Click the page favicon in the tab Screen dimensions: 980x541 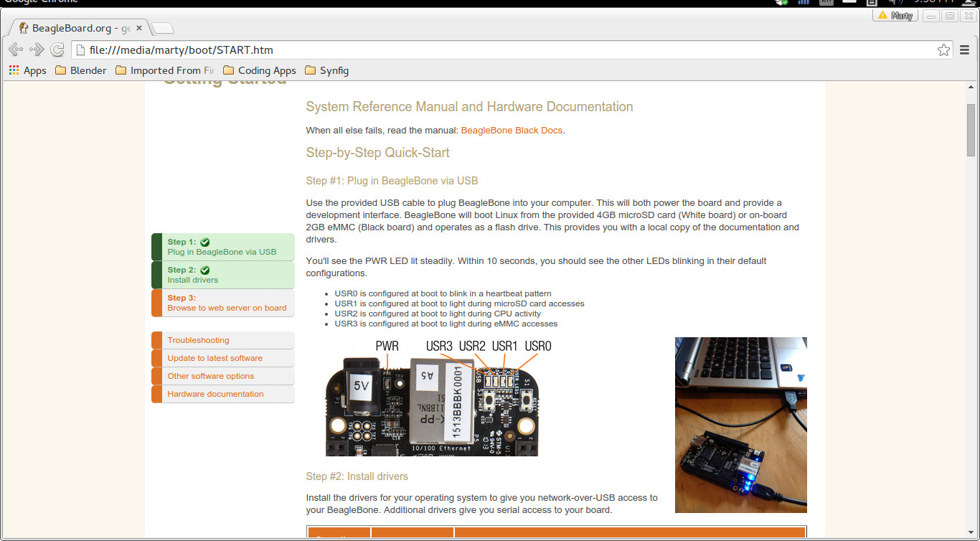point(24,28)
